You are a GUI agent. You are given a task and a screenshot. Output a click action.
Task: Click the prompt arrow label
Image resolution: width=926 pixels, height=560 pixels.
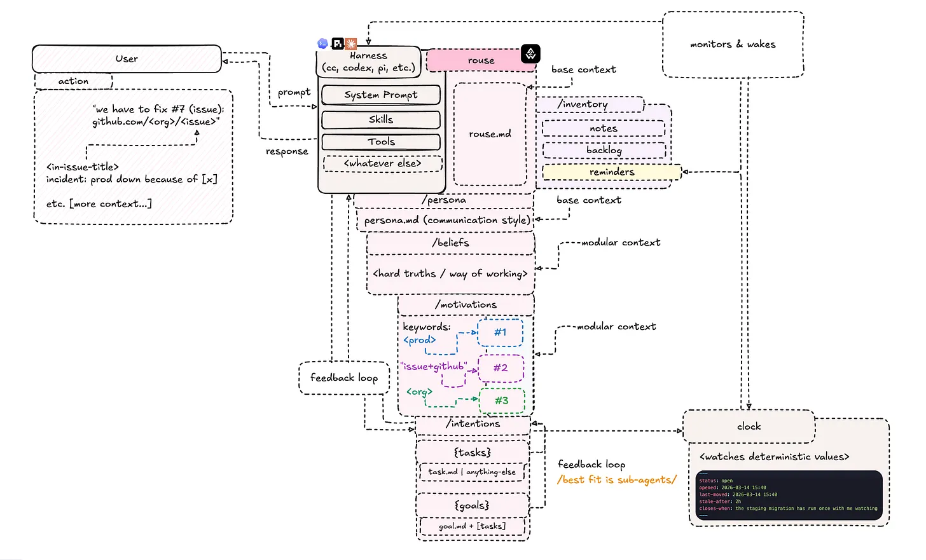pyautogui.click(x=294, y=93)
